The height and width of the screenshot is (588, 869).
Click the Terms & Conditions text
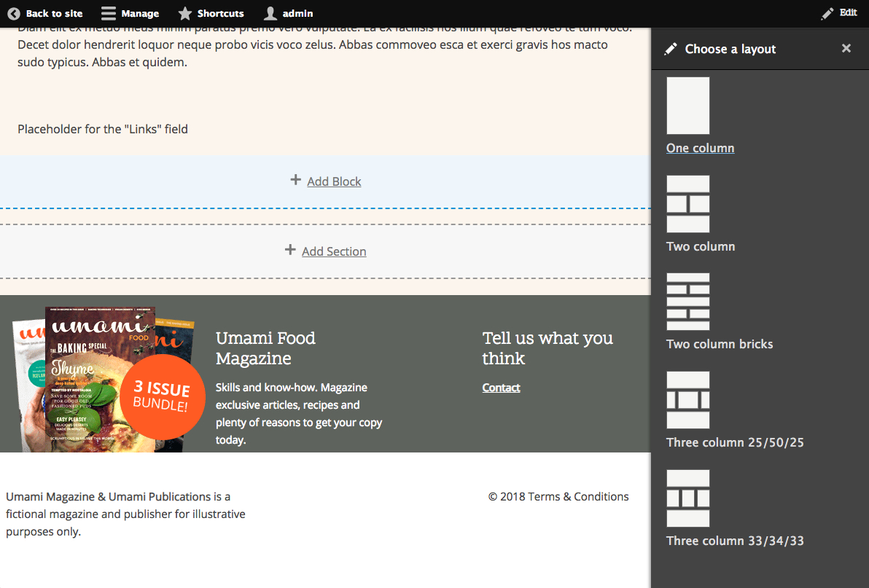tap(578, 496)
